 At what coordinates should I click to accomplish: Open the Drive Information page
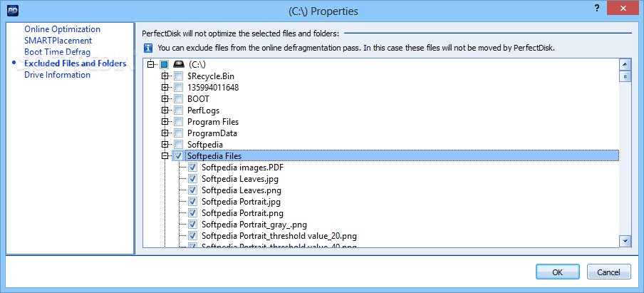[x=57, y=75]
